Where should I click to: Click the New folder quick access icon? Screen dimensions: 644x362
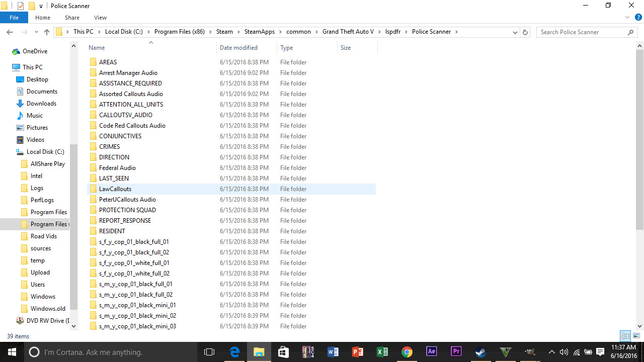pos(32,6)
